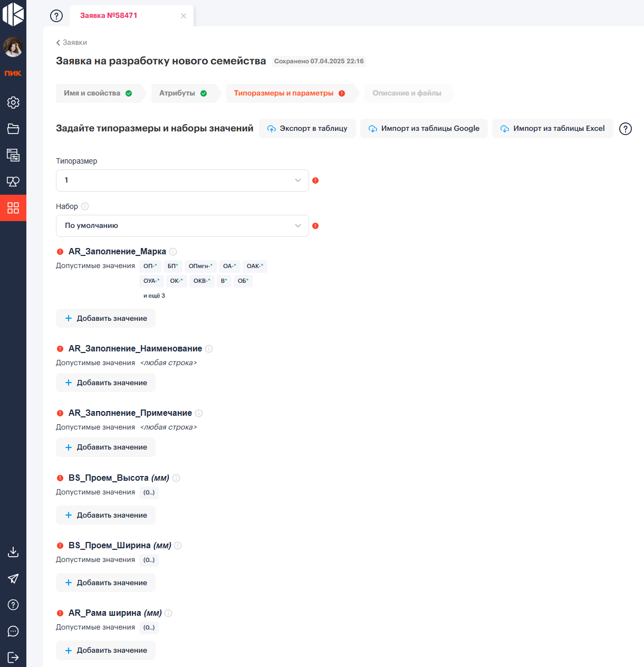
Task: Click 'Импорт из таблицы Google' button
Action: pyautogui.click(x=424, y=129)
